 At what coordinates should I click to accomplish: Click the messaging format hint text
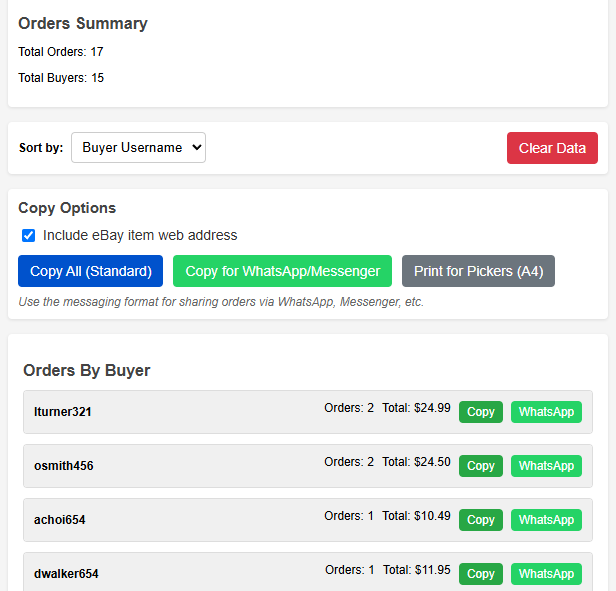tap(221, 302)
